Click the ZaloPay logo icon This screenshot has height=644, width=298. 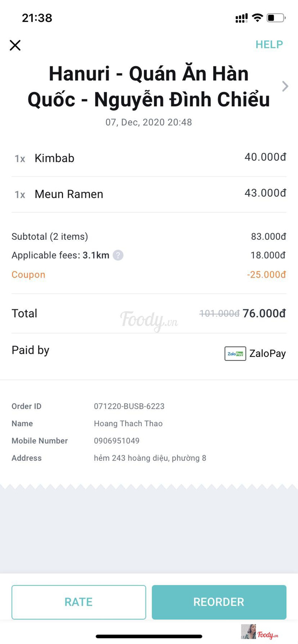pyautogui.click(x=235, y=353)
